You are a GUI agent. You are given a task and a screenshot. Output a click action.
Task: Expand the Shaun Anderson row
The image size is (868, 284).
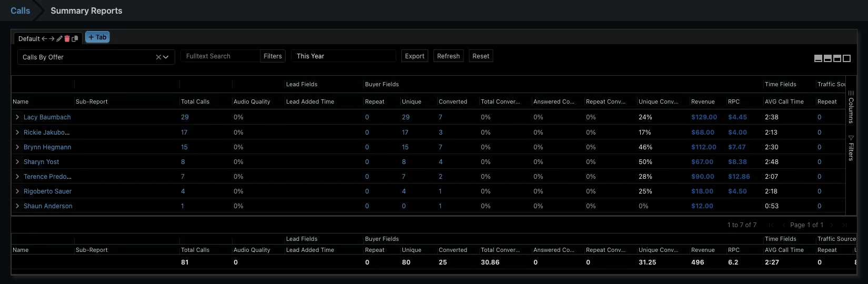pyautogui.click(x=17, y=206)
